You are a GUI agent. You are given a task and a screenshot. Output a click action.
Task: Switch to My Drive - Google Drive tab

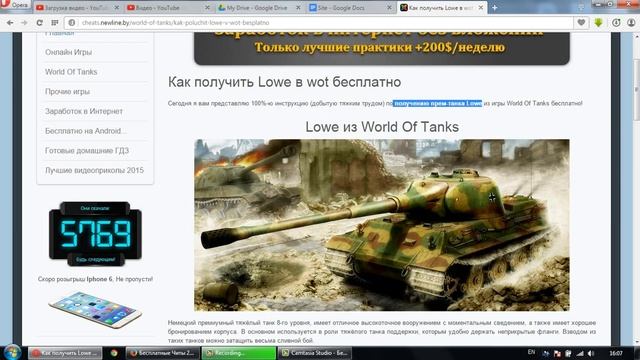click(259, 8)
